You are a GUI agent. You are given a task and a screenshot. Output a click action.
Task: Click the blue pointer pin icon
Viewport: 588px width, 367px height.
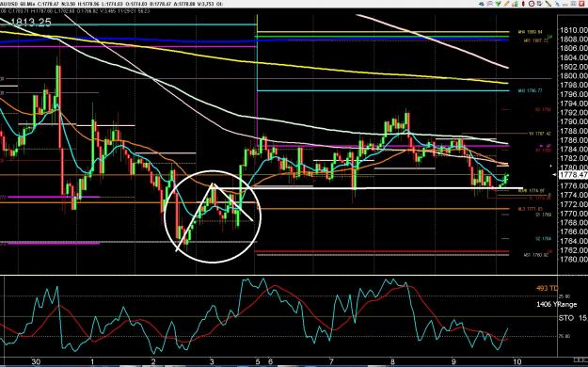click(x=557, y=4)
